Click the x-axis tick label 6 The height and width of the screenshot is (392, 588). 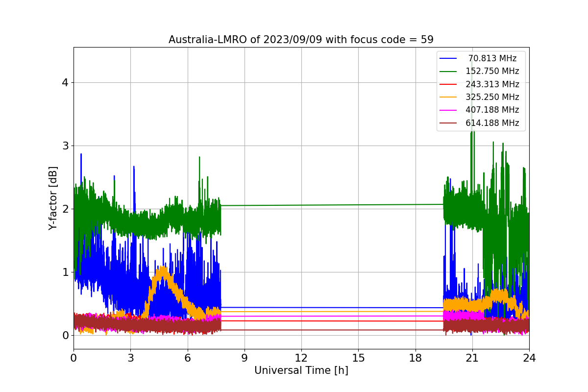(187, 358)
